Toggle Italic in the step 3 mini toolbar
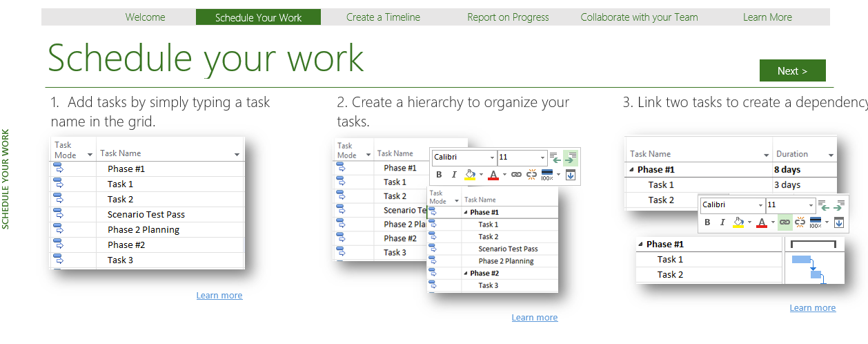Viewport: 868px width, 344px height. [x=722, y=222]
